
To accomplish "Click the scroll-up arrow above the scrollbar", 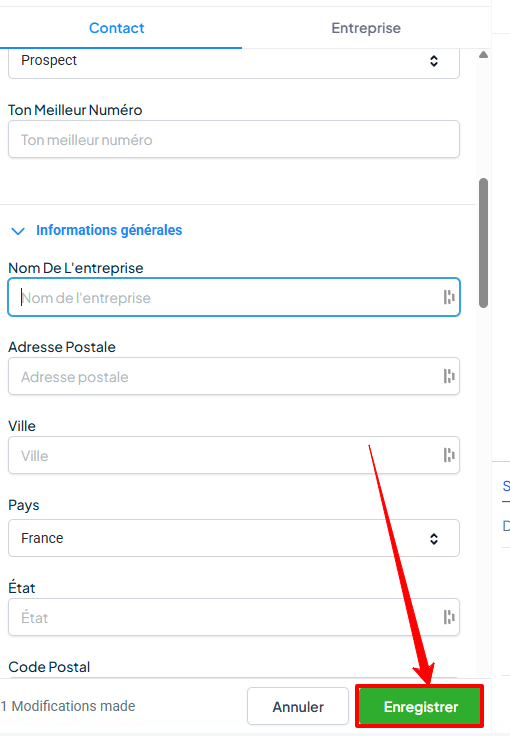I will pyautogui.click(x=483, y=55).
